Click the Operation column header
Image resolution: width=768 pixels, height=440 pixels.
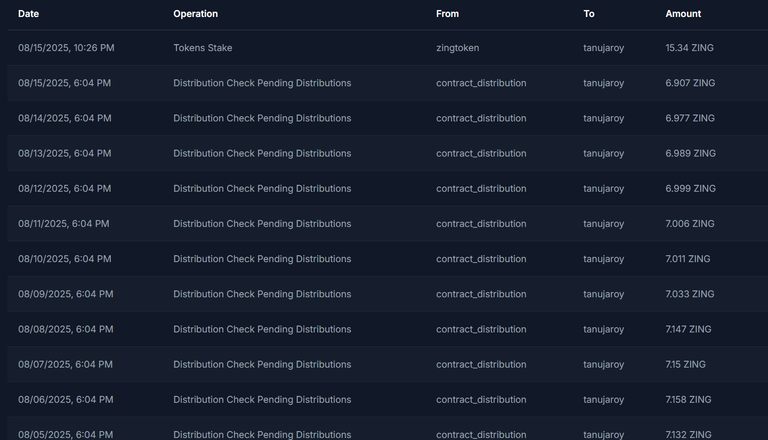click(195, 14)
